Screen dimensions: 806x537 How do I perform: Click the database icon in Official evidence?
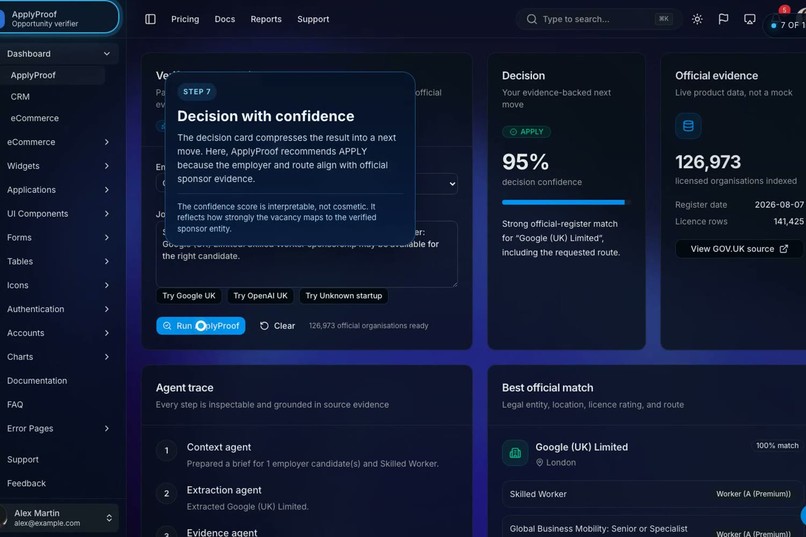(688, 126)
